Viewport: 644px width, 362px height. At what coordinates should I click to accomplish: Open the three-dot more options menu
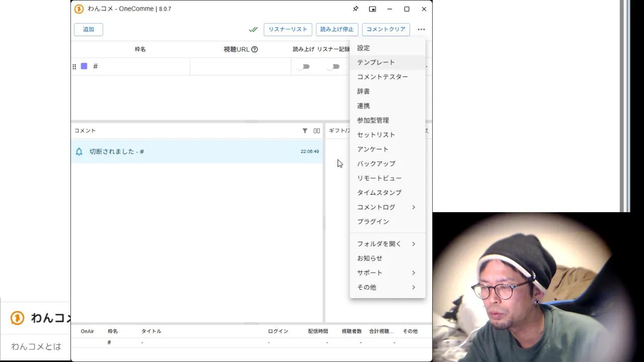click(421, 29)
